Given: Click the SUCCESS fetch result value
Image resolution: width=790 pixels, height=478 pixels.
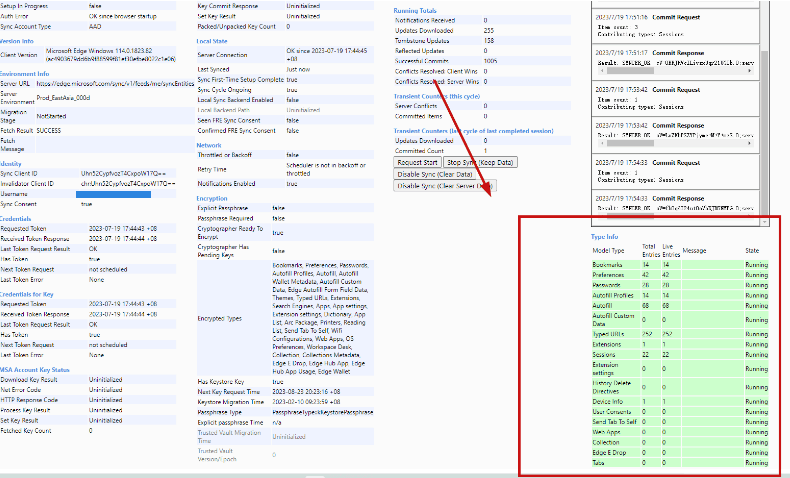Looking at the screenshot, I should tap(49, 130).
